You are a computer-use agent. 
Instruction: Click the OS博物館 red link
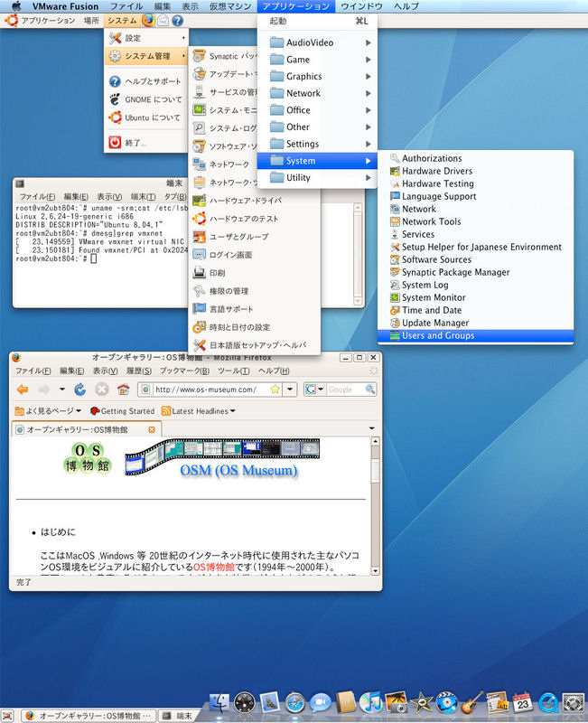(213, 567)
